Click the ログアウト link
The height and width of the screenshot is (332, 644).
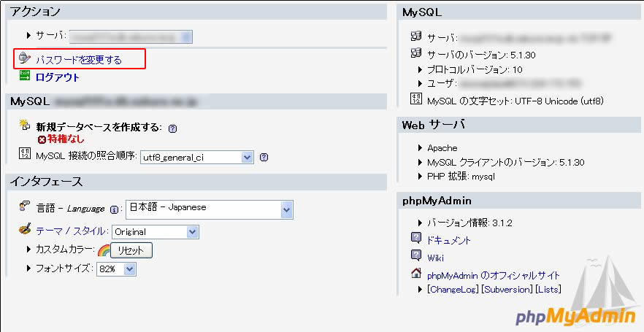(x=58, y=77)
